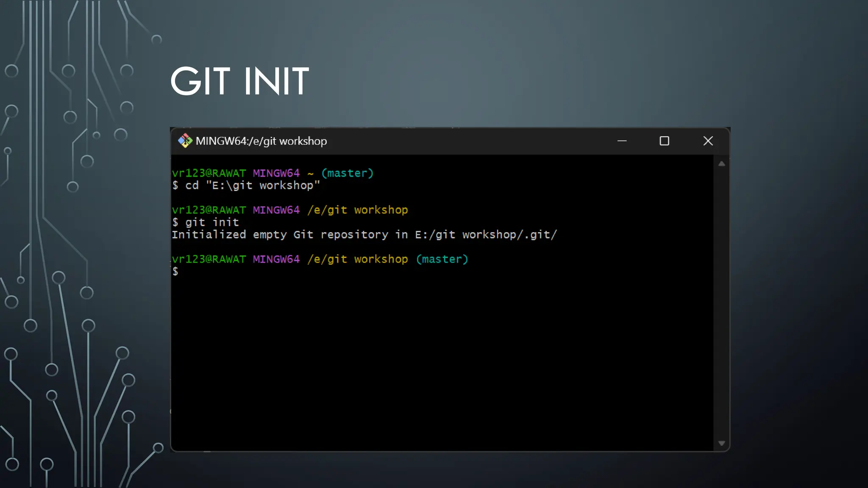This screenshot has width=868, height=488.
Task: Maximize the MINGW64 terminal window
Action: (x=664, y=141)
